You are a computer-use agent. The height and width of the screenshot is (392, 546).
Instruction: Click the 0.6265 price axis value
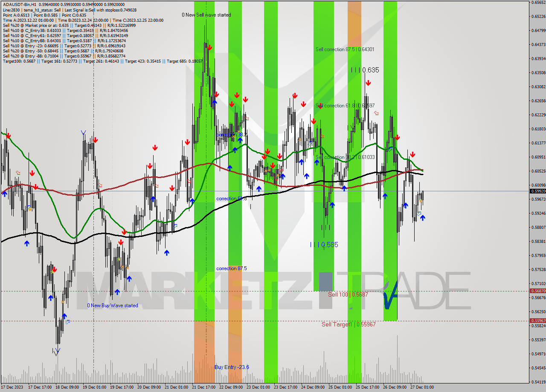(539, 101)
